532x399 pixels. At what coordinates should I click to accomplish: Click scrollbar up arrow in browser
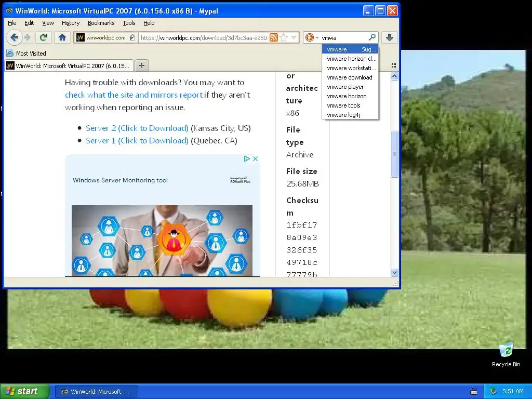(x=394, y=76)
